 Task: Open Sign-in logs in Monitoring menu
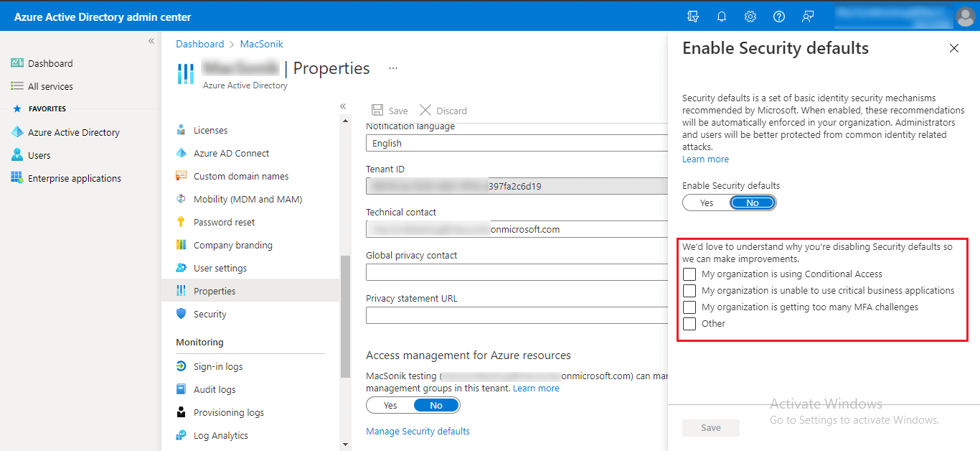[x=218, y=366]
